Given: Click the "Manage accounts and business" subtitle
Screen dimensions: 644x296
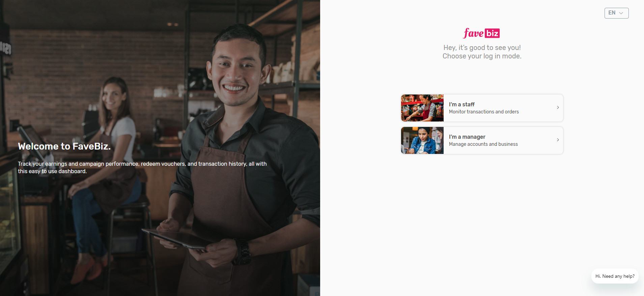Looking at the screenshot, I should pyautogui.click(x=483, y=144).
